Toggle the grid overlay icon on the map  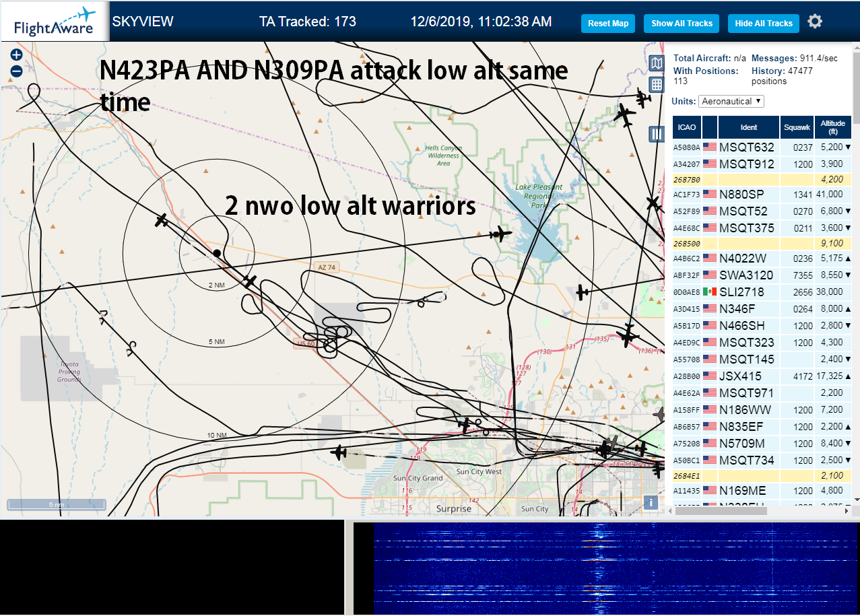click(657, 84)
